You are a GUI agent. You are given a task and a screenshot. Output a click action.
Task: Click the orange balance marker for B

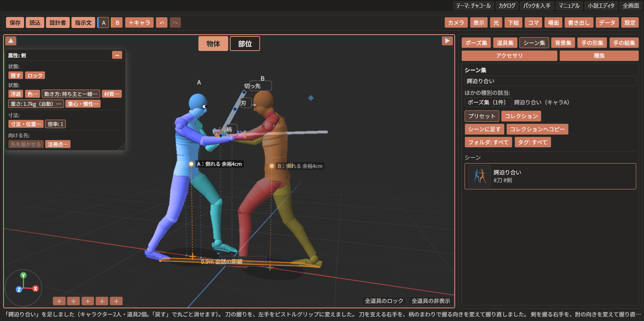pos(271,166)
